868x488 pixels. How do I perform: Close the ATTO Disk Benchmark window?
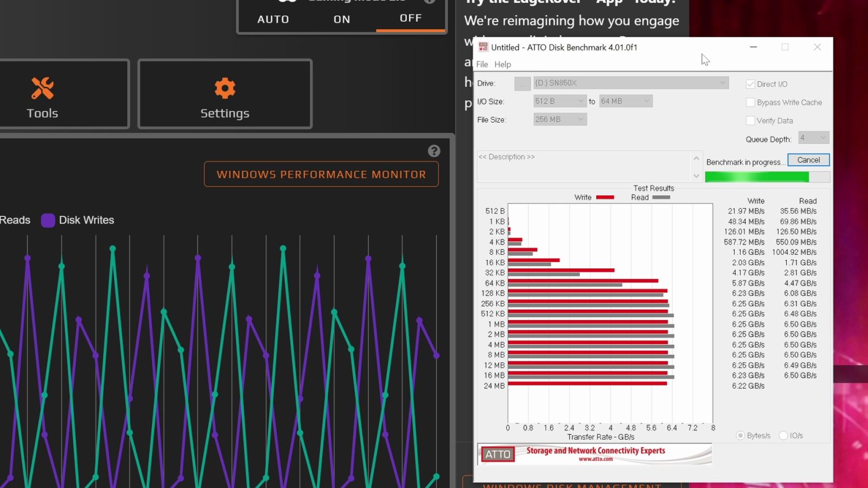tap(817, 47)
